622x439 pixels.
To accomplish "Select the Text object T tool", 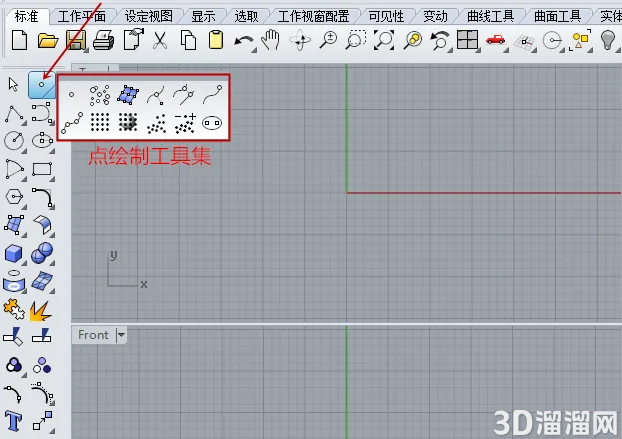I will point(13,421).
